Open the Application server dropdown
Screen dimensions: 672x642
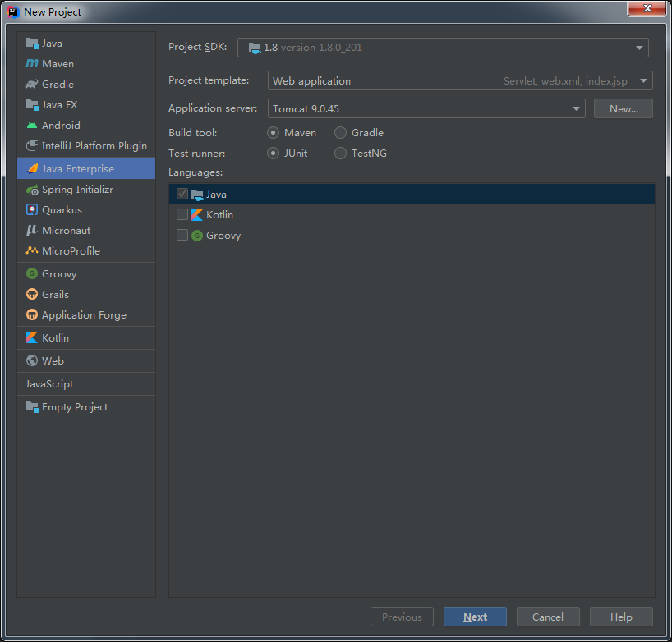click(x=426, y=108)
